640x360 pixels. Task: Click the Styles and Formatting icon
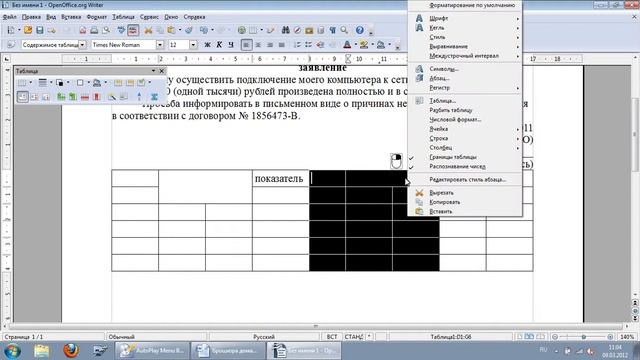point(11,45)
